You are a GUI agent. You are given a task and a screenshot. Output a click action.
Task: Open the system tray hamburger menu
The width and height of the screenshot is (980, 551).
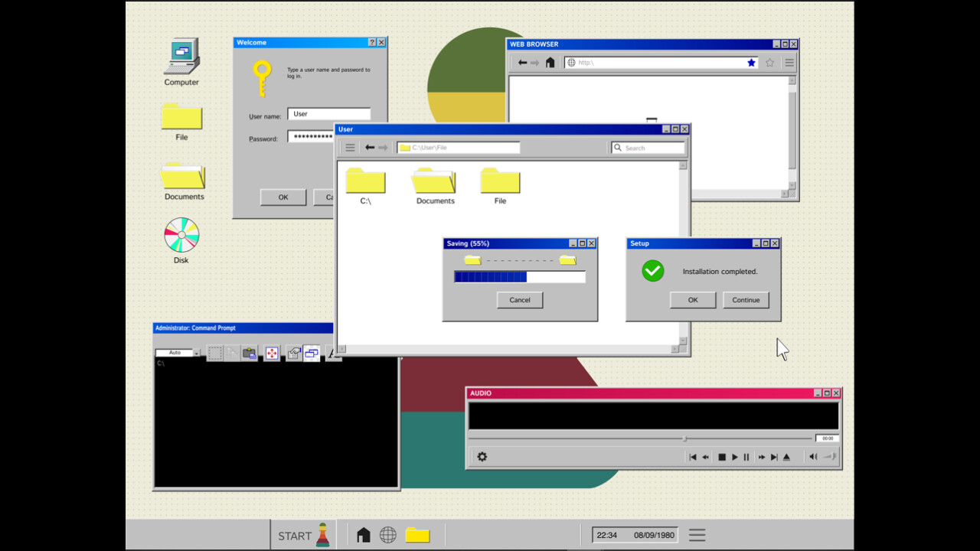coord(697,535)
